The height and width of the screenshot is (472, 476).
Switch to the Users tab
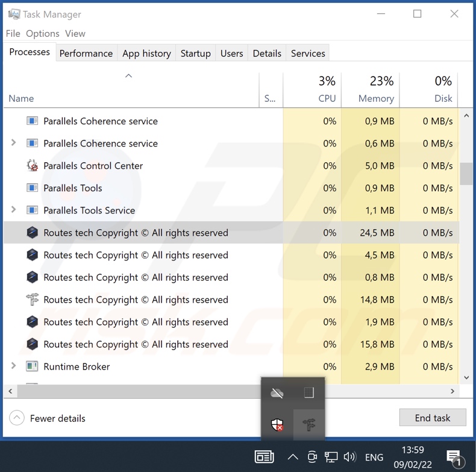[231, 53]
